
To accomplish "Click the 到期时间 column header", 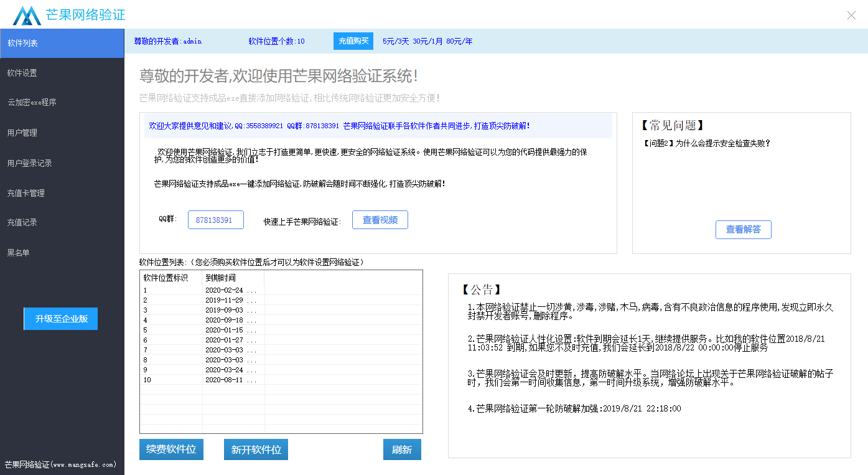I will coord(234,278).
